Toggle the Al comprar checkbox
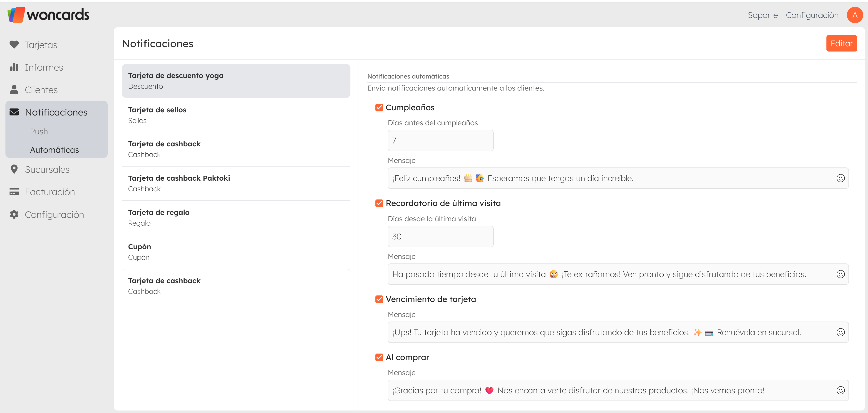Screen dimensions: 868x413 [379, 357]
